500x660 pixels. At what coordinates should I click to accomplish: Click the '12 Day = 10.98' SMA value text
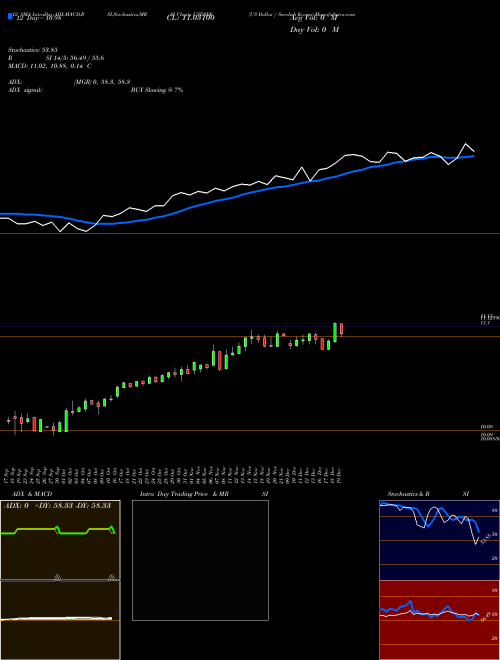pos(39,18)
